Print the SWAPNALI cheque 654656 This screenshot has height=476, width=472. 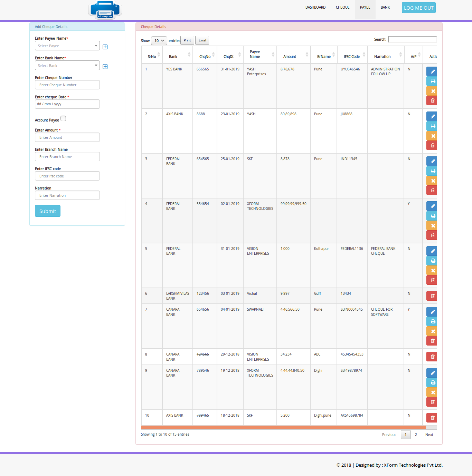click(x=432, y=321)
